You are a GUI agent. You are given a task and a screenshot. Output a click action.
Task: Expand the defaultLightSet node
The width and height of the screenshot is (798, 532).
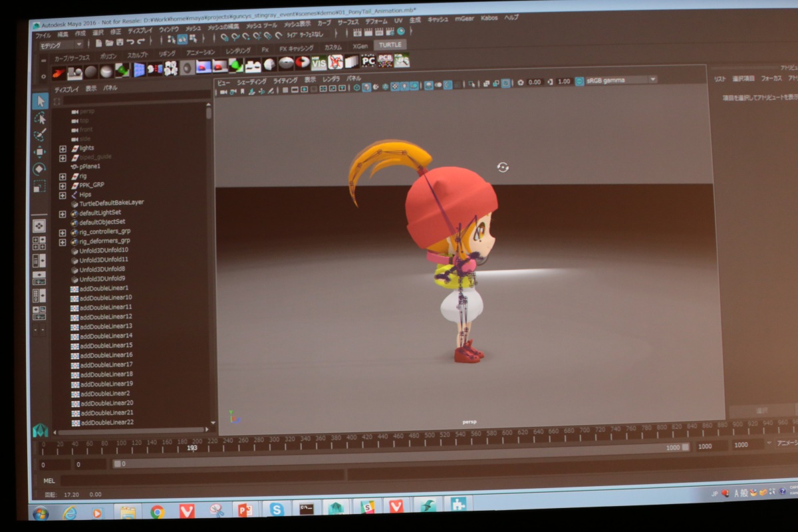(63, 214)
